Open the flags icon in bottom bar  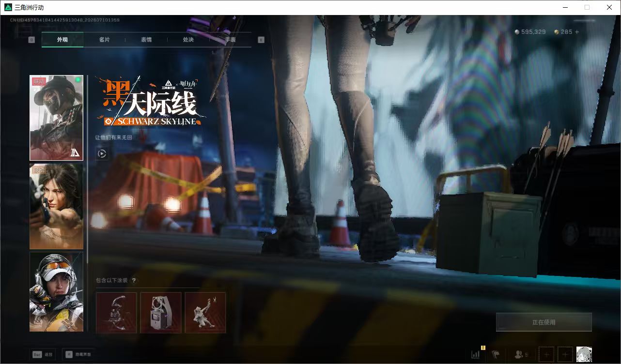[496, 354]
